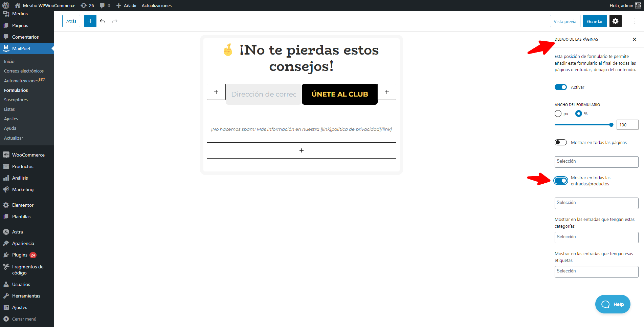Go to Suscriptores in MailPoet menu
The width and height of the screenshot is (644, 327).
coord(16,100)
